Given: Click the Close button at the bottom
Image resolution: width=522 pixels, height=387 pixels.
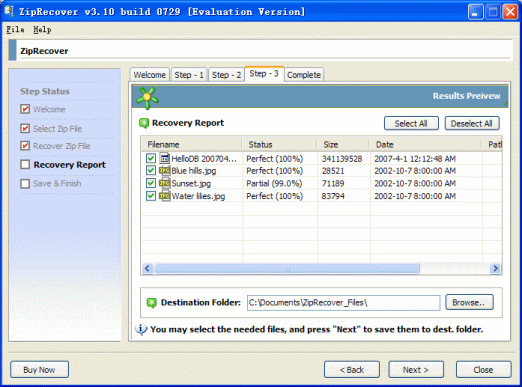Looking at the screenshot, I should 483,370.
